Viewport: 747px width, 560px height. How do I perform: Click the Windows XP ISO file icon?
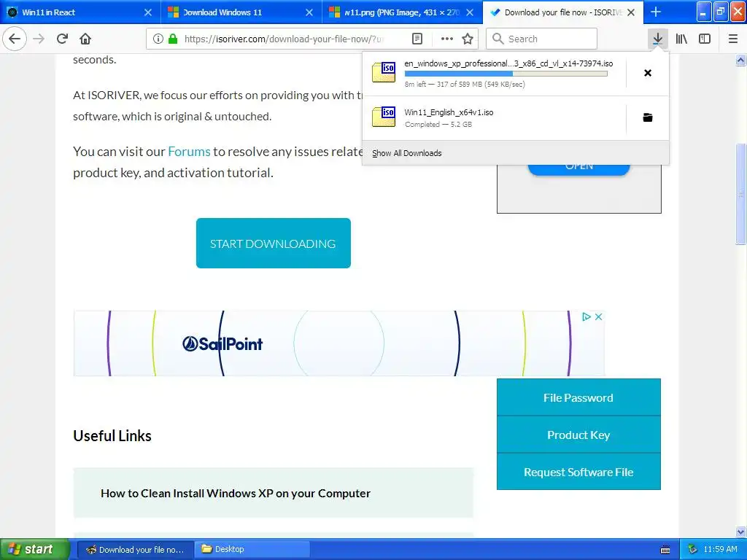point(384,72)
